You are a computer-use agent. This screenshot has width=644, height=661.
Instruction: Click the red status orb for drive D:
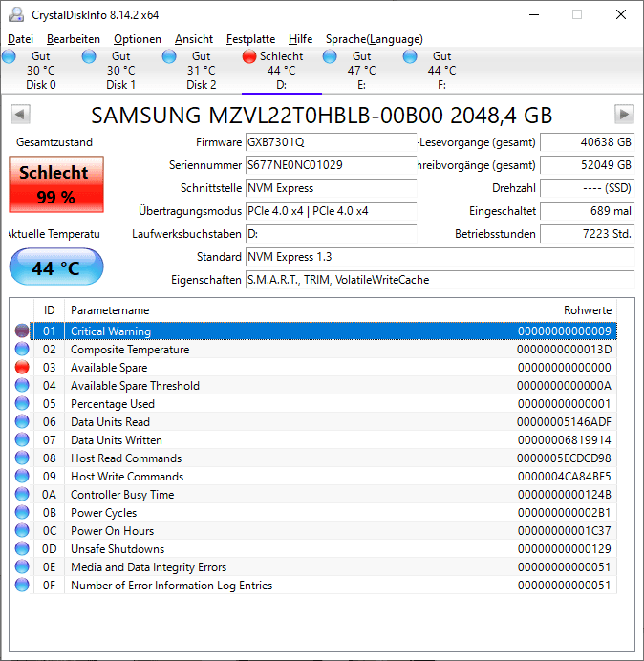tap(249, 56)
